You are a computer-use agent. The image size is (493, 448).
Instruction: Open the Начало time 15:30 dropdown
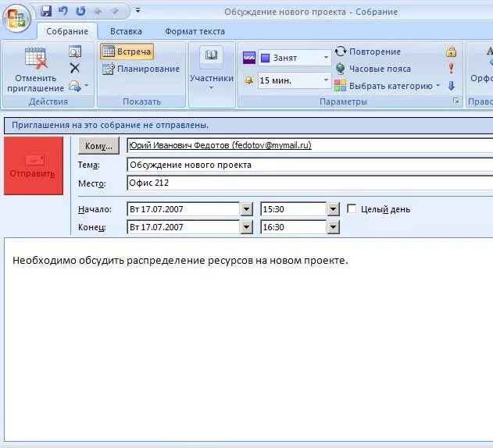(x=334, y=209)
